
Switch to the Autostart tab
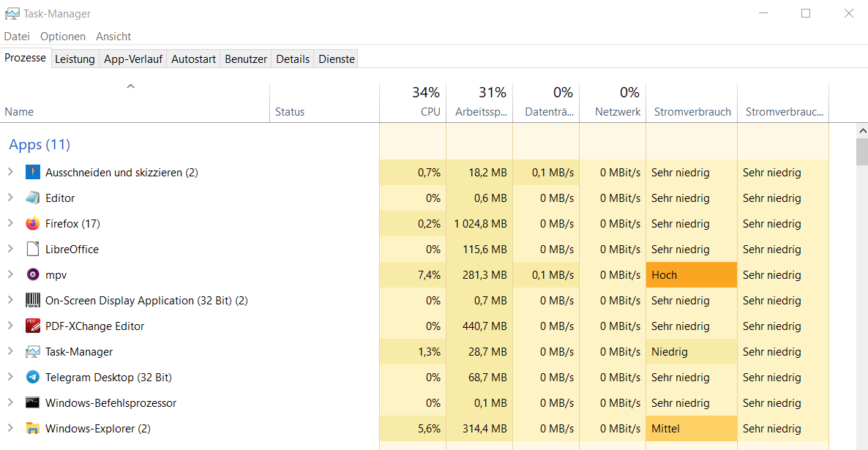(x=193, y=59)
